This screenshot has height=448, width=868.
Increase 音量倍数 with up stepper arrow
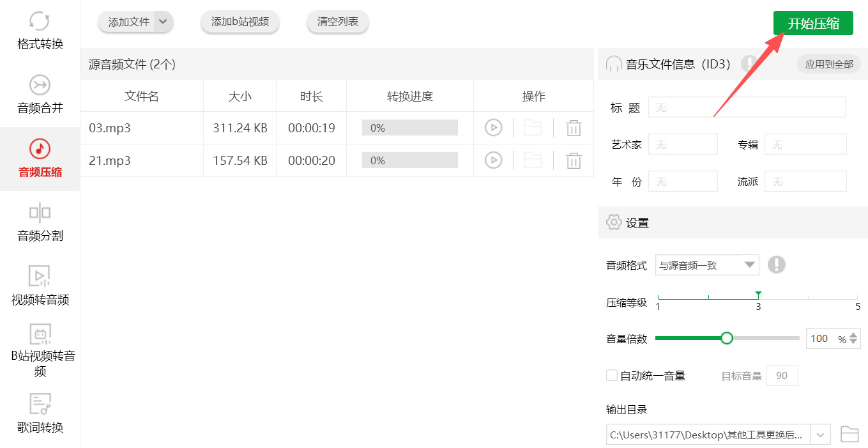point(854,335)
